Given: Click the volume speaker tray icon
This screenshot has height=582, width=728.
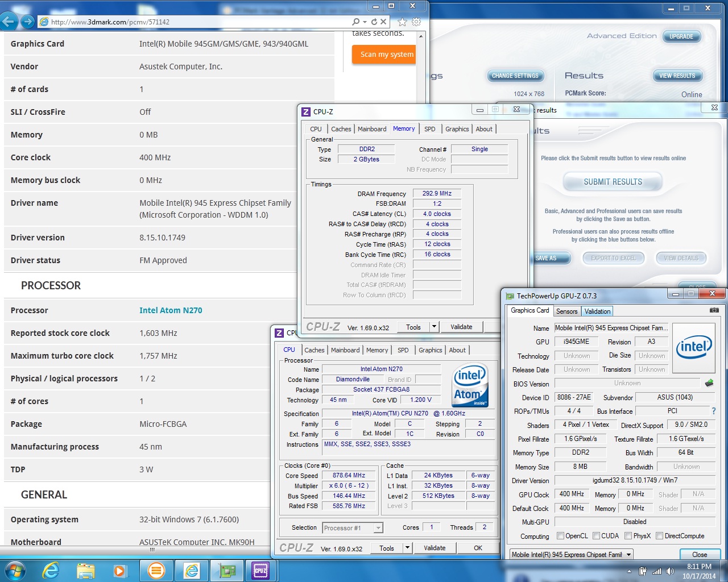Looking at the screenshot, I should coord(670,571).
